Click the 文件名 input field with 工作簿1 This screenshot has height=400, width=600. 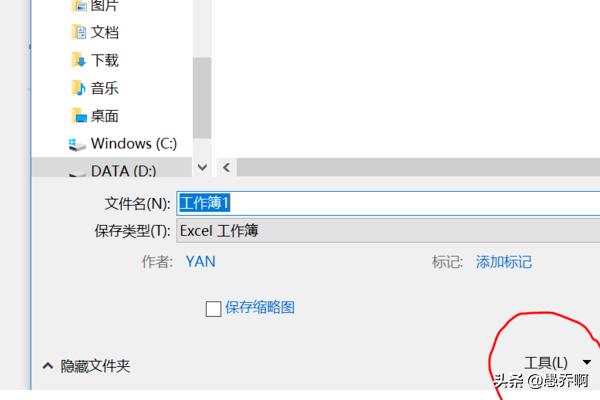(388, 203)
